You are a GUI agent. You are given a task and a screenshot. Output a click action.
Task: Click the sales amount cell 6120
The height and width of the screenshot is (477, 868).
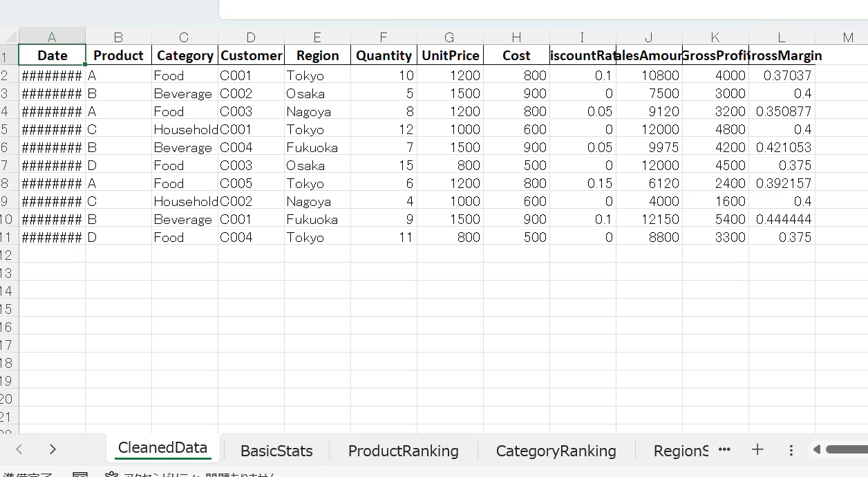pyautogui.click(x=649, y=183)
